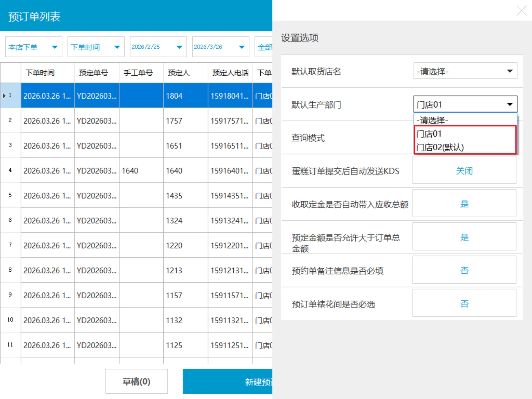Viewport: 532px width, 399px height.
Task: Close the settings options panel
Action: point(522,11)
